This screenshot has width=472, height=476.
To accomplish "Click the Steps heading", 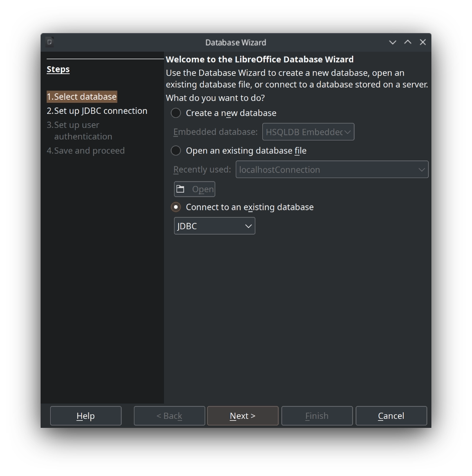I will pyautogui.click(x=58, y=69).
